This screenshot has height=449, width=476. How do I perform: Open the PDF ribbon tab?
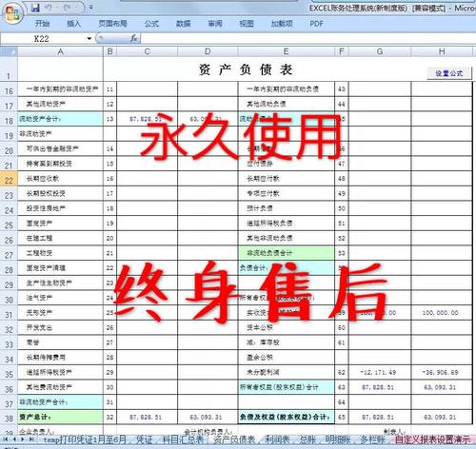coord(316,24)
